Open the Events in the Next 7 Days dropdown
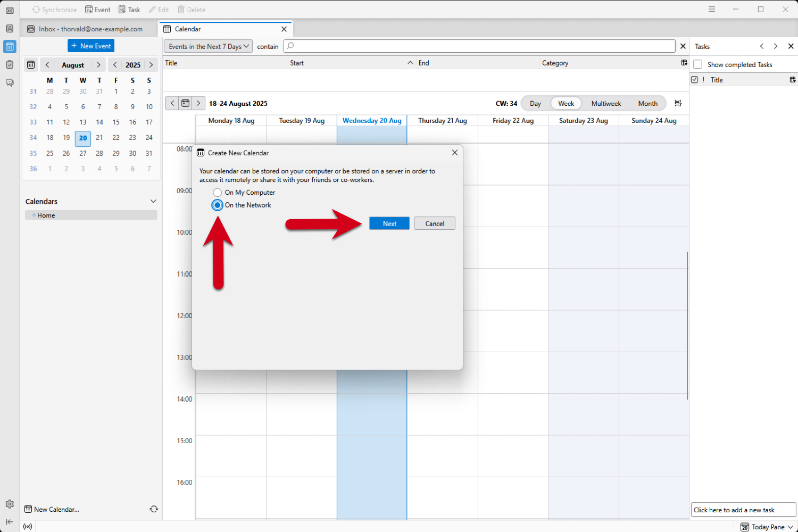This screenshot has width=798, height=532. 207,46
